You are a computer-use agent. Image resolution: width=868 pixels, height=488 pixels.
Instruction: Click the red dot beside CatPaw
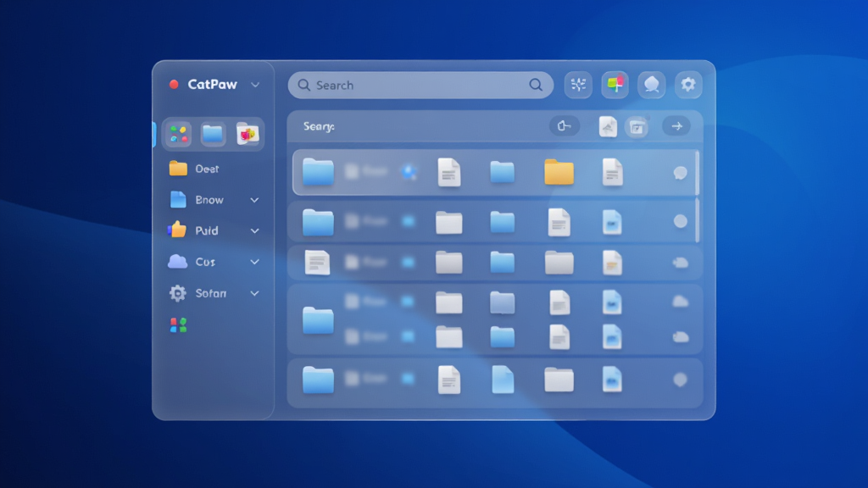pyautogui.click(x=174, y=84)
